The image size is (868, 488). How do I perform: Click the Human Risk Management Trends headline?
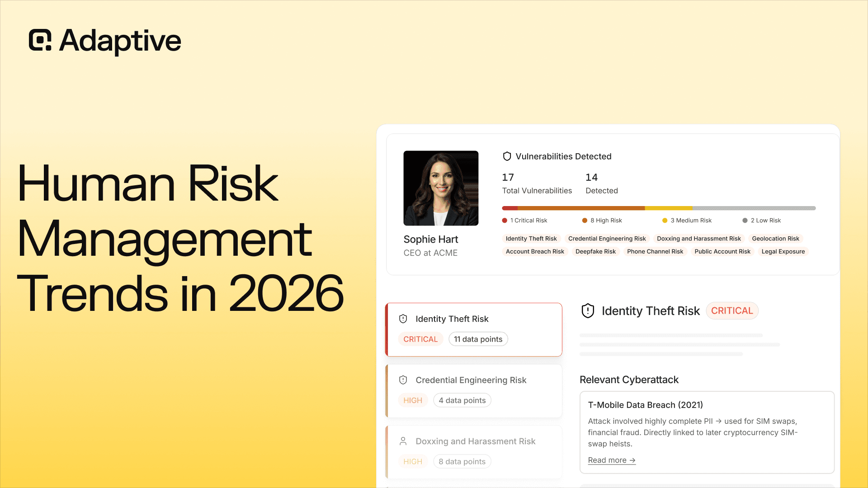pos(180,238)
